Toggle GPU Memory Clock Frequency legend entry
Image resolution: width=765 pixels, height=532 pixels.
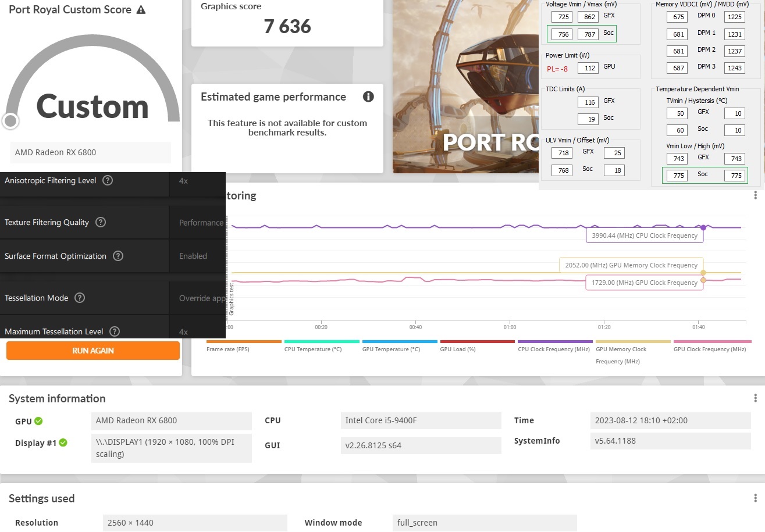633,352
